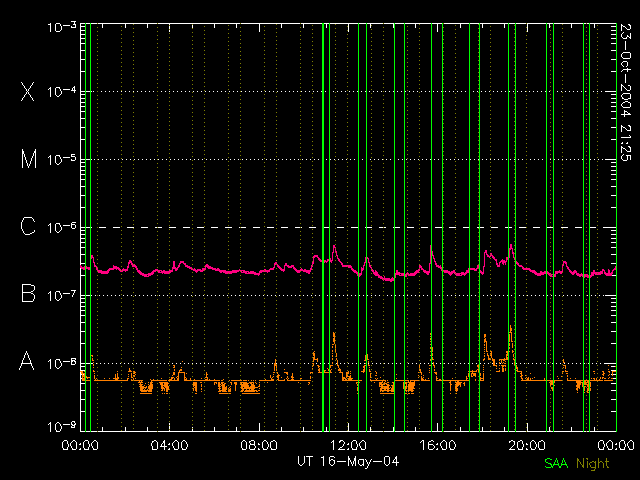Viewport: 640px width, 480px height.
Task: Click the X flare class label
Action: click(28, 91)
